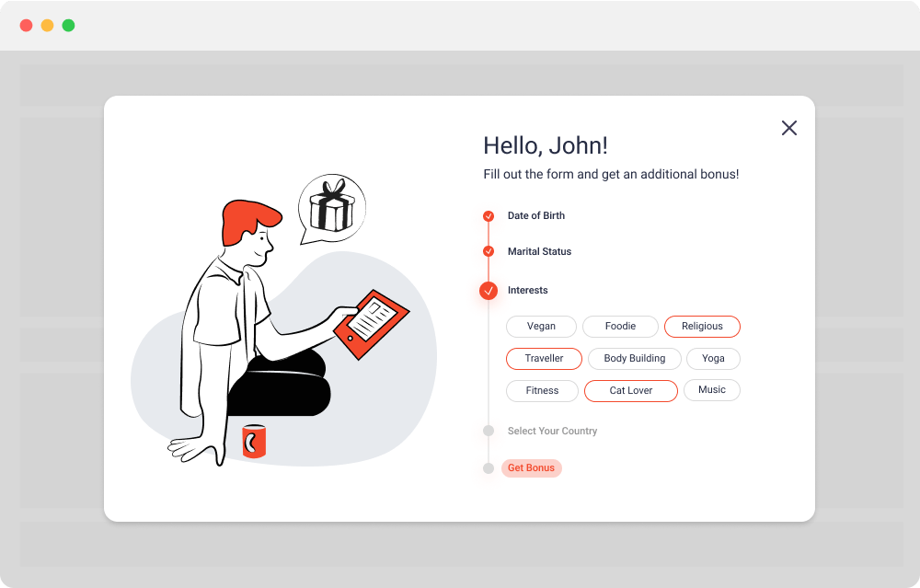The width and height of the screenshot is (920, 588).
Task: Enable the Yoga interest chip
Action: [713, 358]
